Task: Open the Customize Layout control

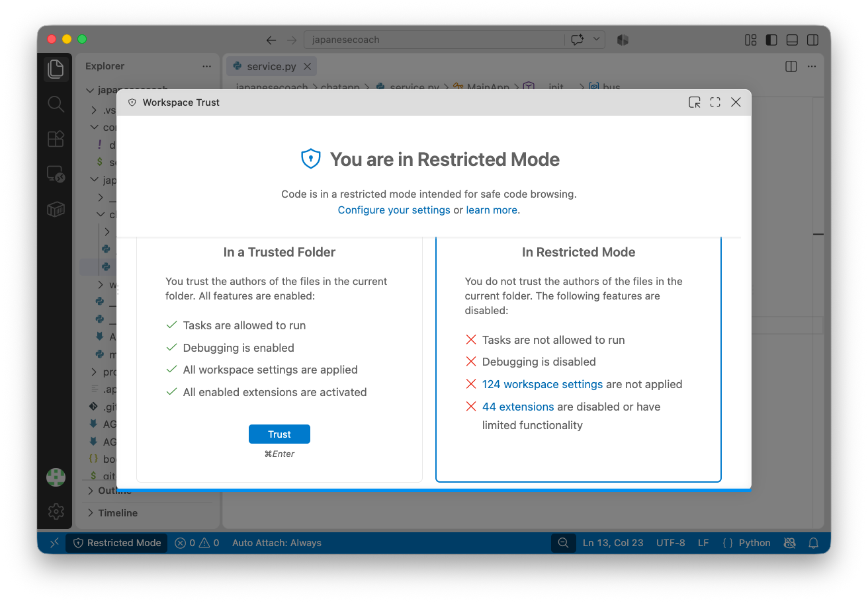Action: point(750,40)
